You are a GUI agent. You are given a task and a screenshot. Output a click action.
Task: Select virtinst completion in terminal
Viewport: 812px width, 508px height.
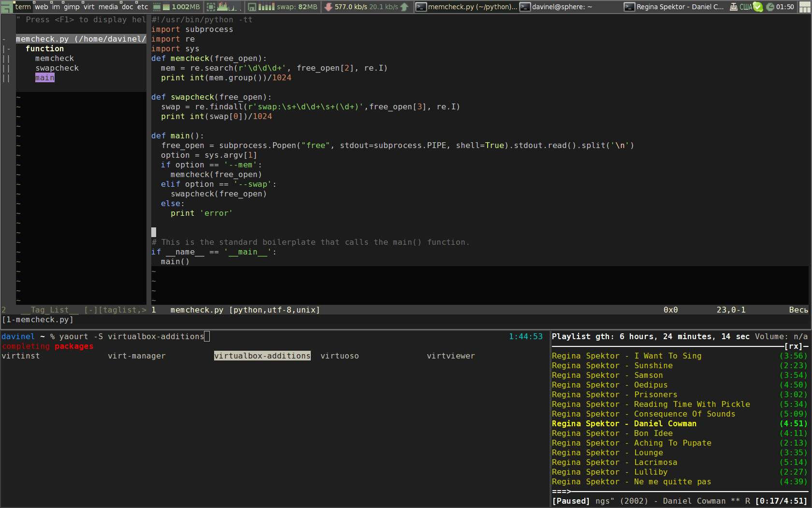point(21,356)
